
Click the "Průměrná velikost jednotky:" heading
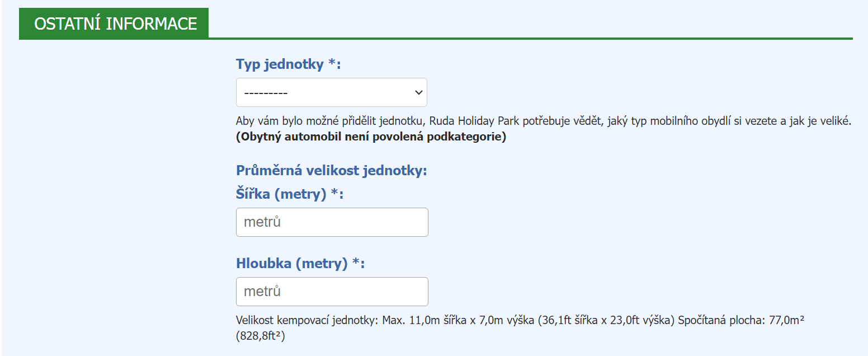tap(332, 170)
